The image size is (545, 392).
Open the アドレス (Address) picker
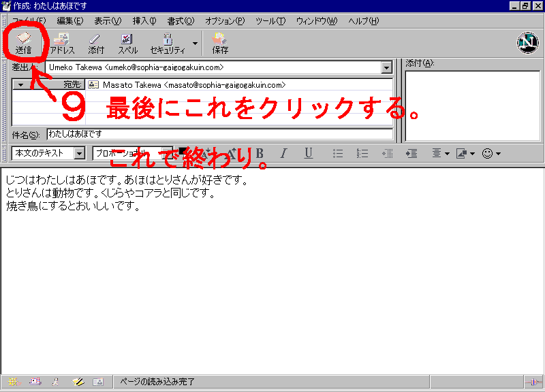pos(62,43)
